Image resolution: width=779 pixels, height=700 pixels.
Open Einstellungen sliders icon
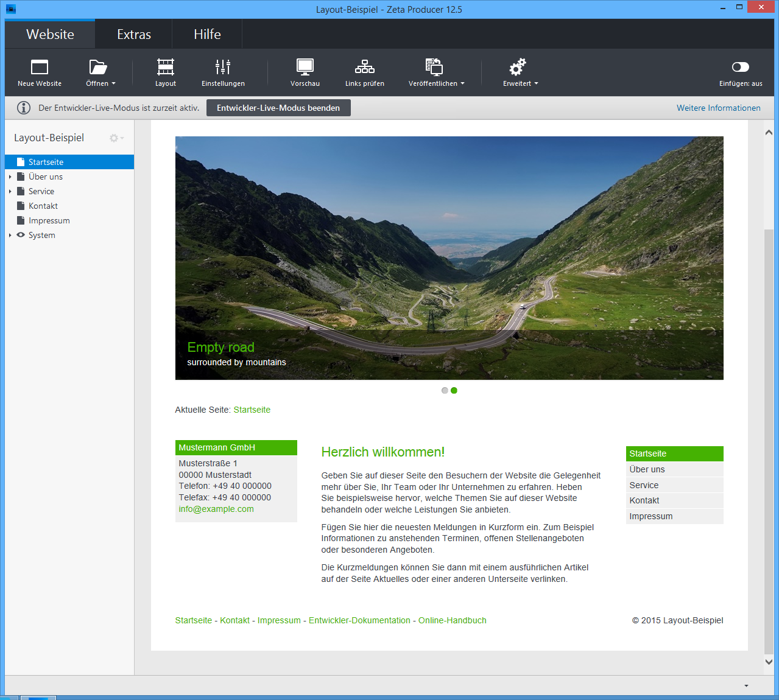point(223,67)
